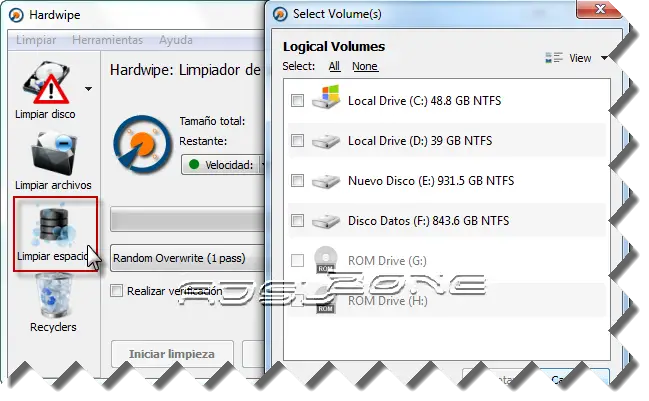The image size is (649, 401).
Task: Enable the Realizar verificación checkbox
Action: tap(116, 291)
